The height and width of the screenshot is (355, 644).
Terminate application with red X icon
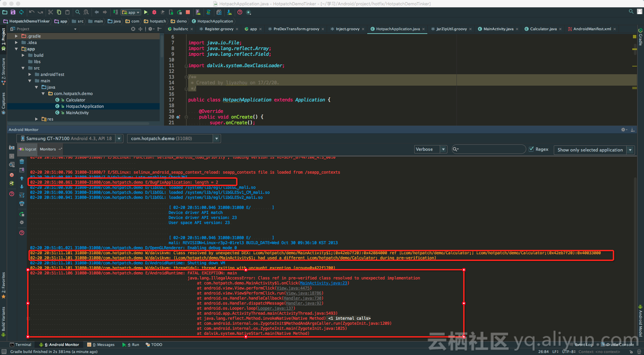12,175
